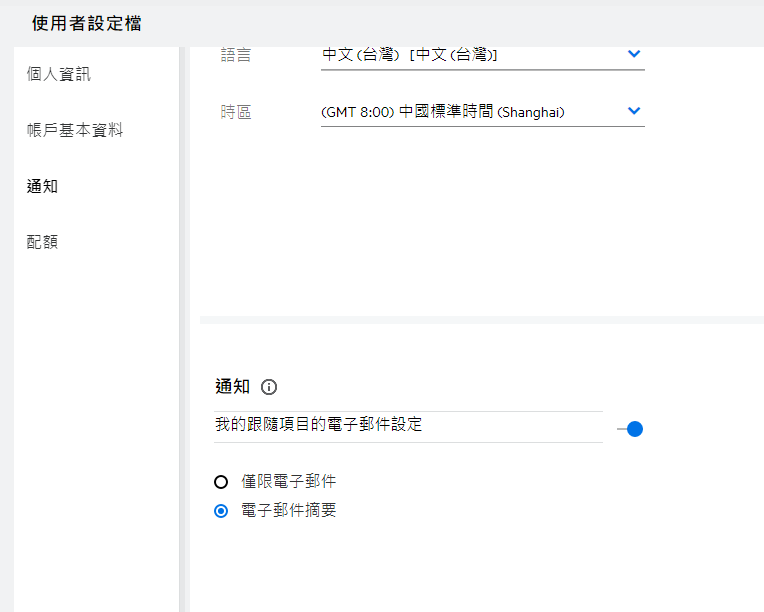Go to 帳戶基本資料 in sidebar
The width and height of the screenshot is (764, 612).
pyautogui.click(x=75, y=130)
